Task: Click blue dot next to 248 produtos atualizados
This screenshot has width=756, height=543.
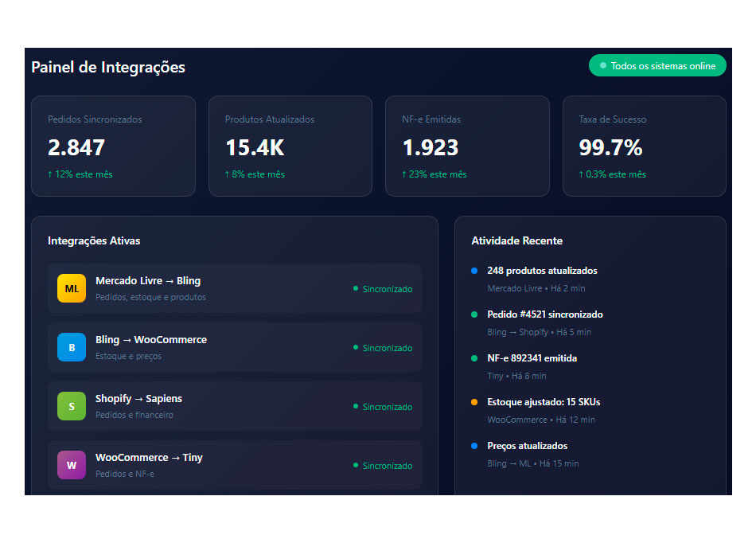Action: [474, 271]
